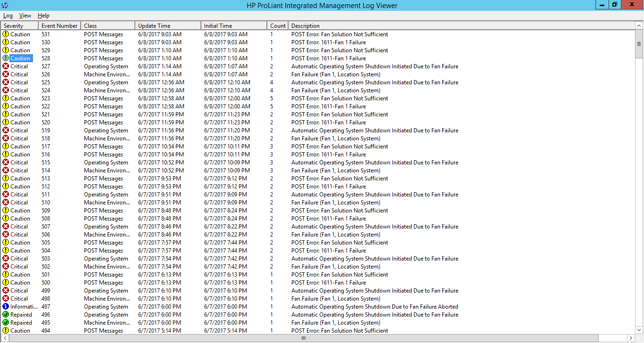Sort by the Severity column header
Image resolution: width=644 pixels, height=343 pixels.
pyautogui.click(x=19, y=26)
